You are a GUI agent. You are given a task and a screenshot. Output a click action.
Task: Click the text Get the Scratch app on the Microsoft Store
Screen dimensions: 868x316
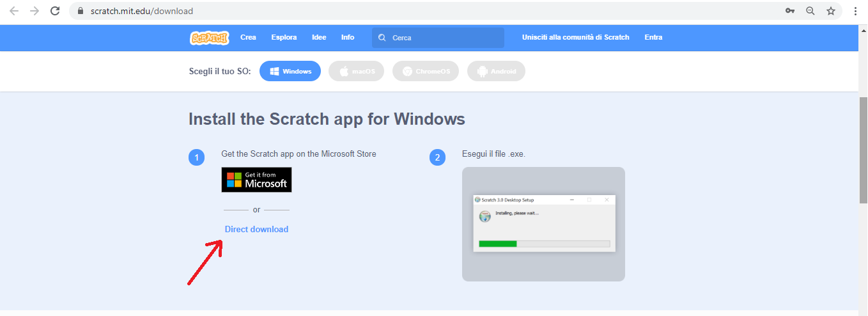click(298, 154)
